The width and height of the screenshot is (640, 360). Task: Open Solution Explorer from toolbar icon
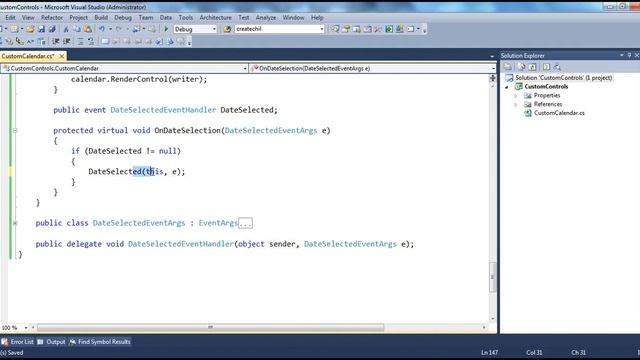coord(335,29)
